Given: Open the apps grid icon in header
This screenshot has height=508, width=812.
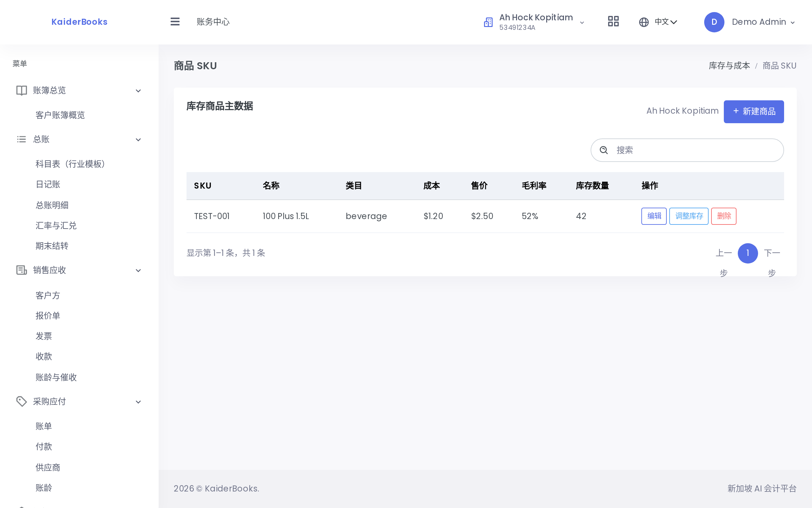Looking at the screenshot, I should point(613,22).
